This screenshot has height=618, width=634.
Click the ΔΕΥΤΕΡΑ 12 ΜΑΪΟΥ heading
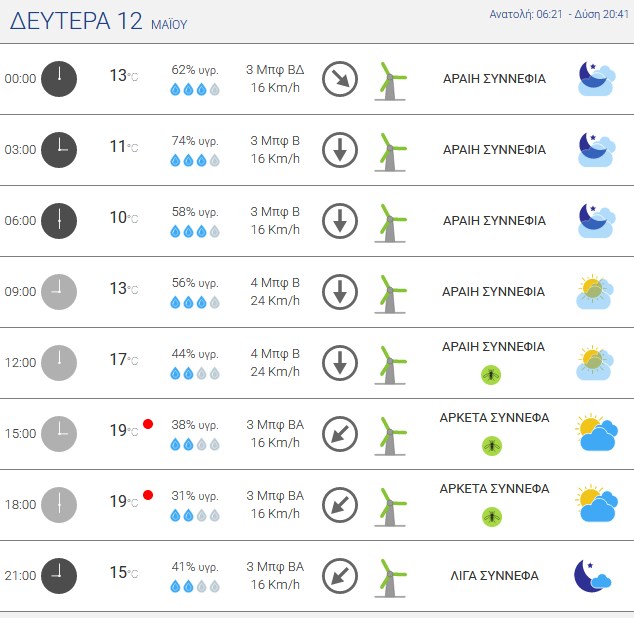coord(98,21)
